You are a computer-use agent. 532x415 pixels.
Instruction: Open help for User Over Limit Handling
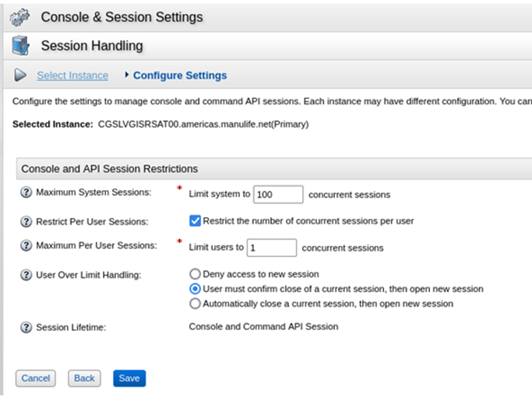[x=26, y=275]
